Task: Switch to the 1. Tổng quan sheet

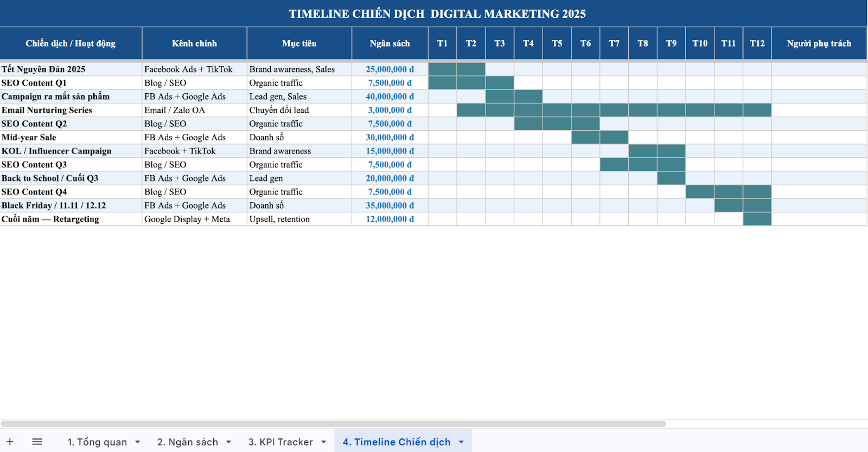Action: pos(97,442)
